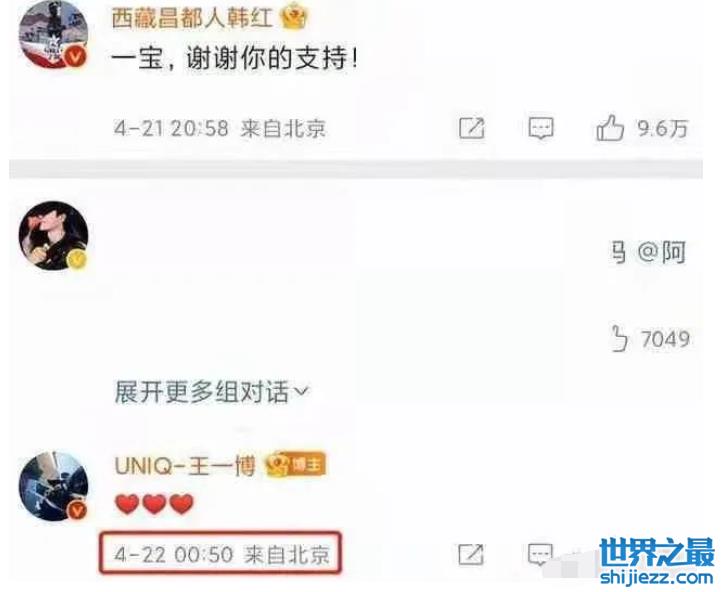This screenshot has width=724, height=592.
Task: Click the comment text 一宝，谢谢你的支持
Action: [235, 59]
